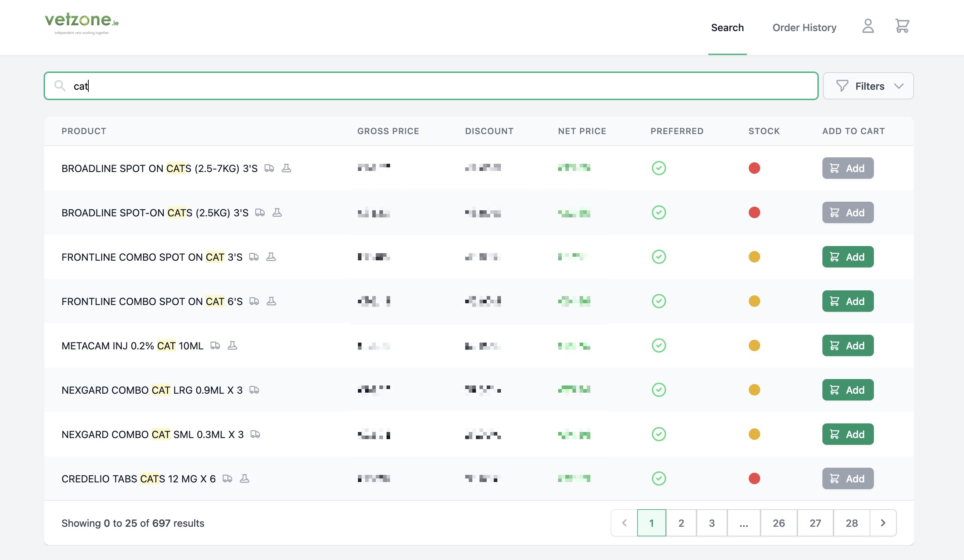The width and height of the screenshot is (964, 560).
Task: Open the shopping cart icon in header
Action: click(x=902, y=26)
